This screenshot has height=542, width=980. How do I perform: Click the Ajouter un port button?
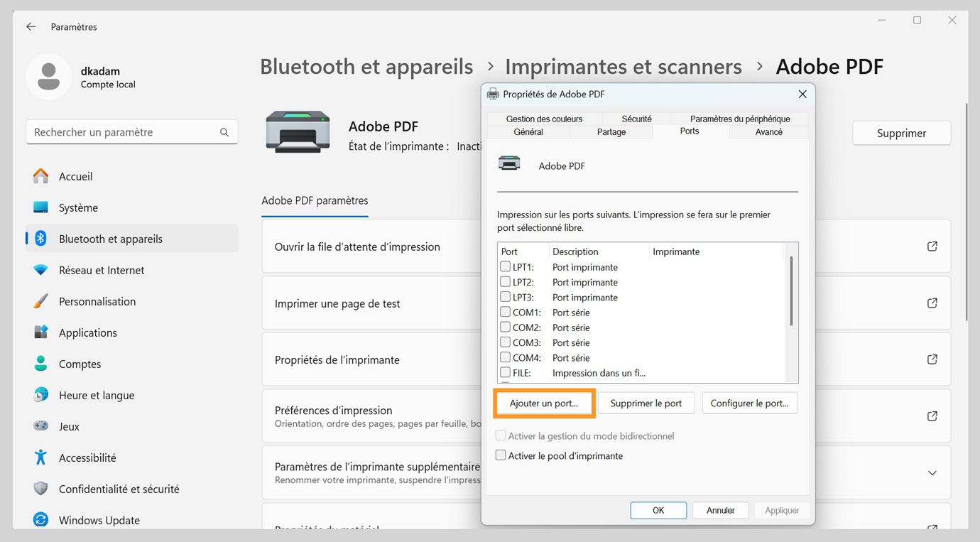pos(544,403)
